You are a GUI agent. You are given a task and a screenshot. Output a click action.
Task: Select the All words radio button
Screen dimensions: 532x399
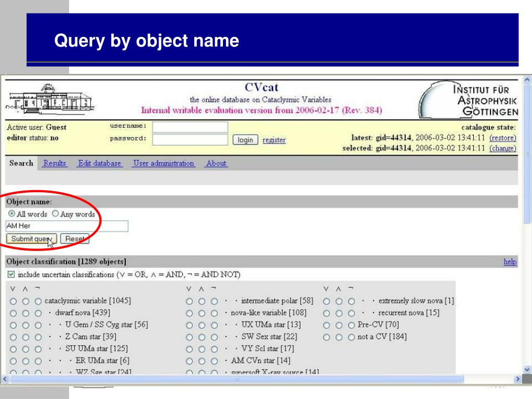(x=11, y=214)
